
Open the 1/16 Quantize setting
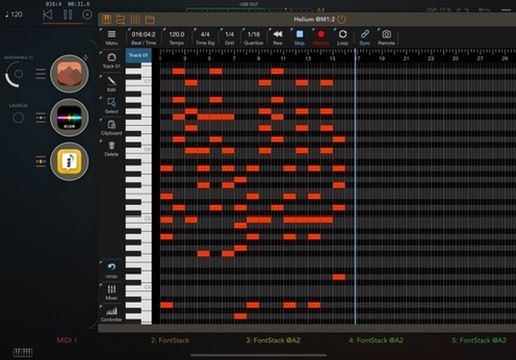253,37
